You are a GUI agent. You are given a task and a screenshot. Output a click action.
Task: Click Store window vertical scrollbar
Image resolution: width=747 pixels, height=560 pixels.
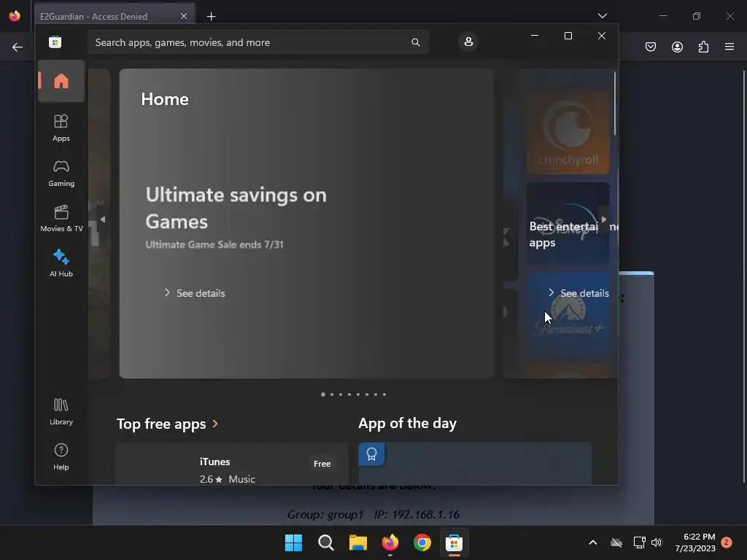tap(615, 104)
